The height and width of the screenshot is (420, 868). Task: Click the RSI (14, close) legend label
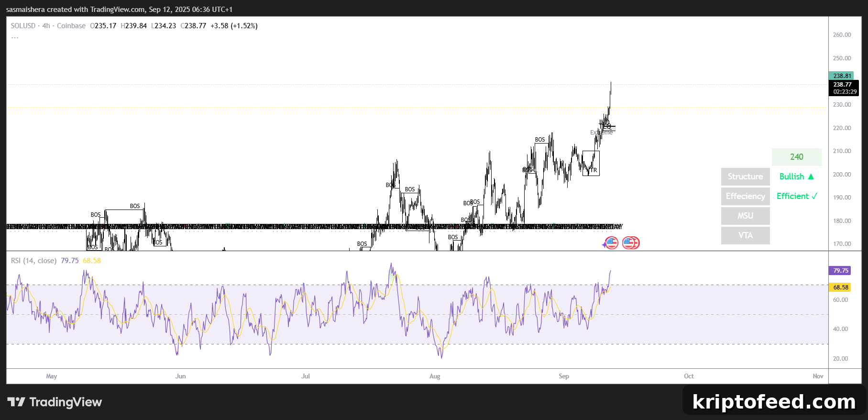[x=33, y=261]
